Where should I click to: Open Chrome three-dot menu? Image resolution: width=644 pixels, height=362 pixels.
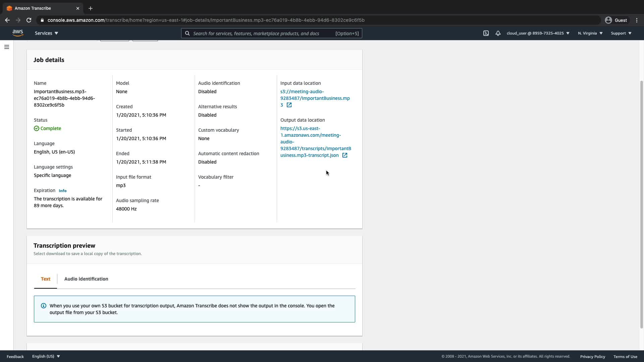click(x=637, y=20)
